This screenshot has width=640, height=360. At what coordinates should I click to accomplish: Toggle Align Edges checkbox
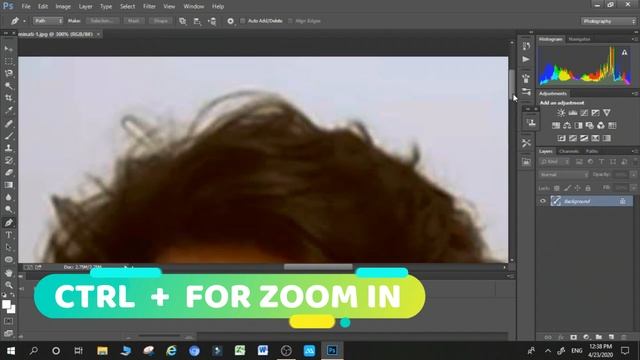(290, 21)
